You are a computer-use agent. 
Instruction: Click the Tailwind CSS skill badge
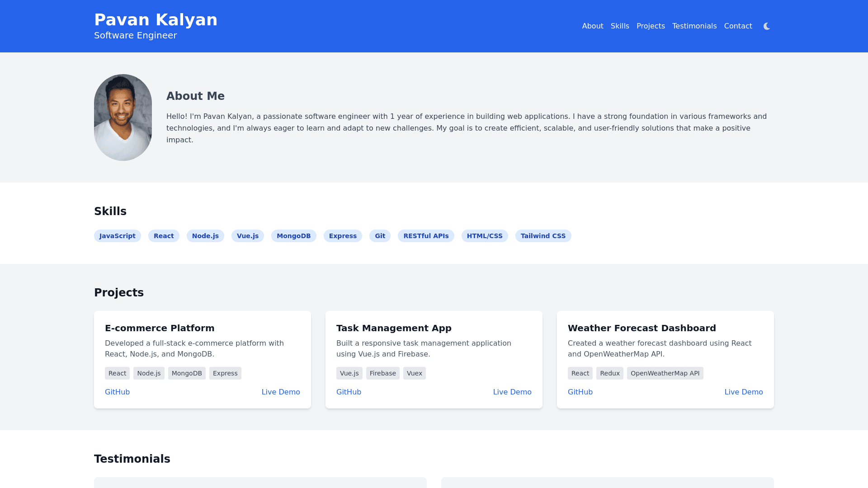543,236
